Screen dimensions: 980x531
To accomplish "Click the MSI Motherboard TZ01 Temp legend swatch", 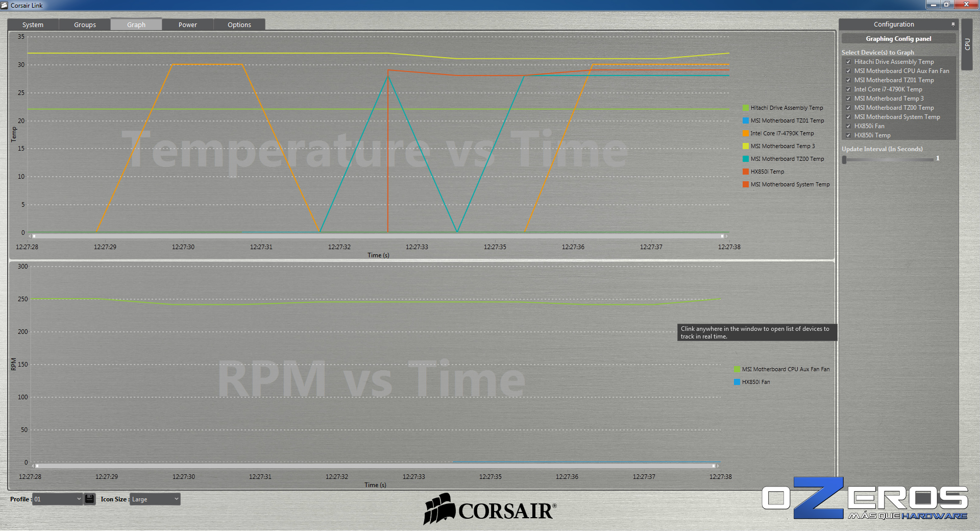I will [746, 120].
